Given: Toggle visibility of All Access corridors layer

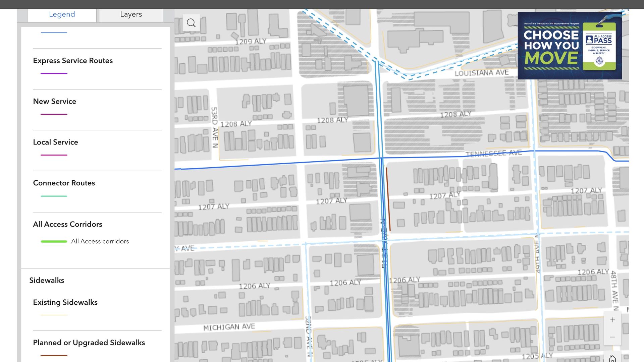Looking at the screenshot, I should pos(100,241).
